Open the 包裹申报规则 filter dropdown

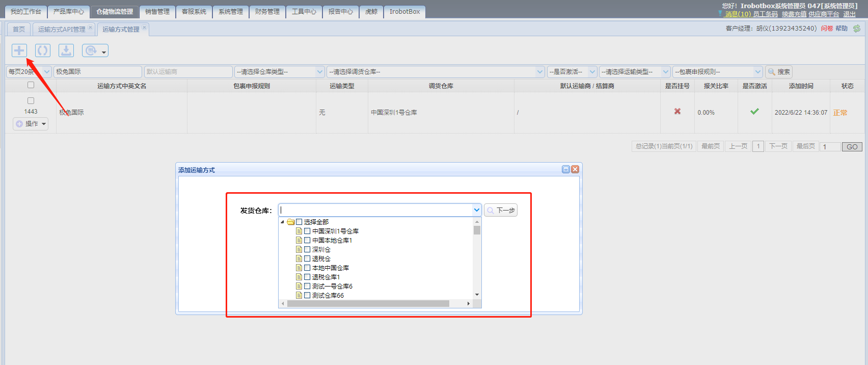point(717,72)
